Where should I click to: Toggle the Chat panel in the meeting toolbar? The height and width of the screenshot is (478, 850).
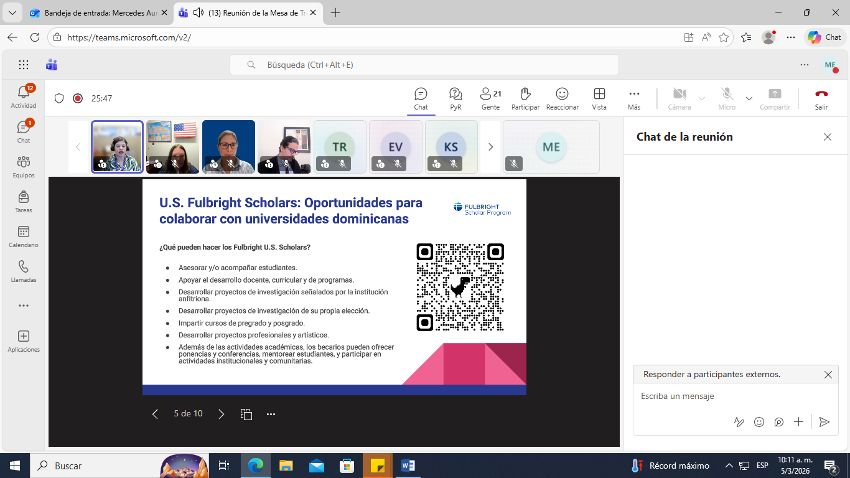coord(421,97)
